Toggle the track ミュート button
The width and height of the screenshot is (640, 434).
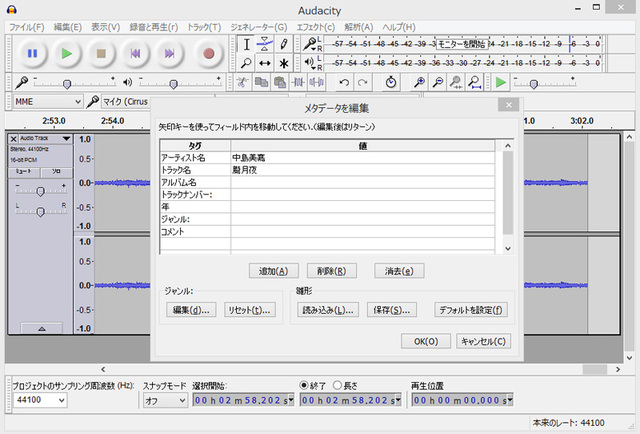tap(24, 172)
